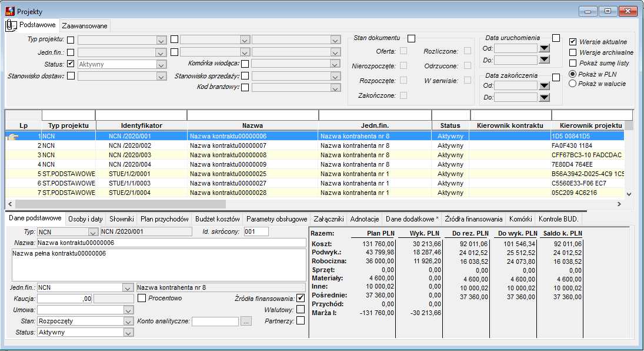The image size is (644, 351).
Task: Open Źródła finansowania tab
Action: (x=473, y=219)
